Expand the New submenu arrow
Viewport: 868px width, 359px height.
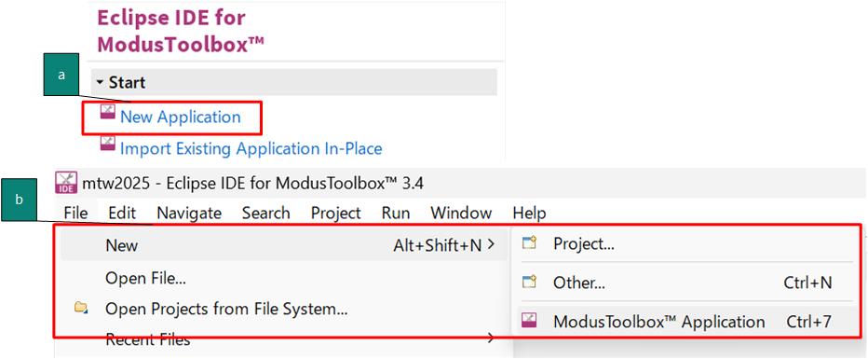point(490,244)
